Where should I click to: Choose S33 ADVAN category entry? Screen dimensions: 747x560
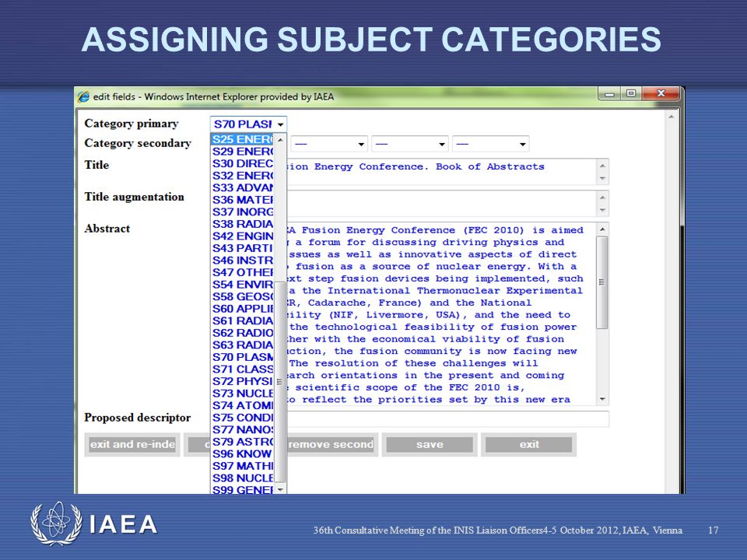[x=243, y=187]
